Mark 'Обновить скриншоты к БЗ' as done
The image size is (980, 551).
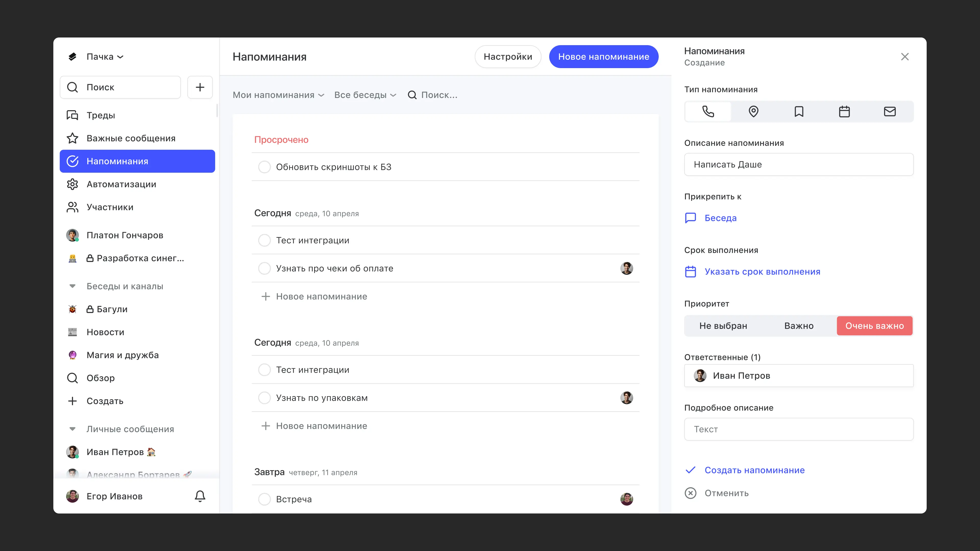tap(264, 167)
